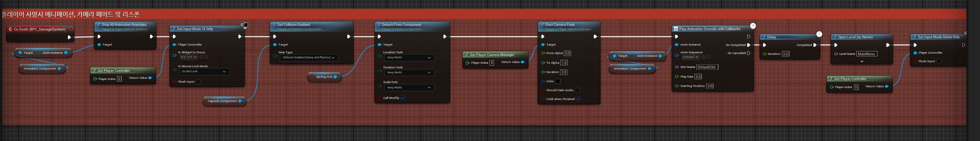
Task: Click Return Value pin on left Get Player Controller
Action: 150,78
